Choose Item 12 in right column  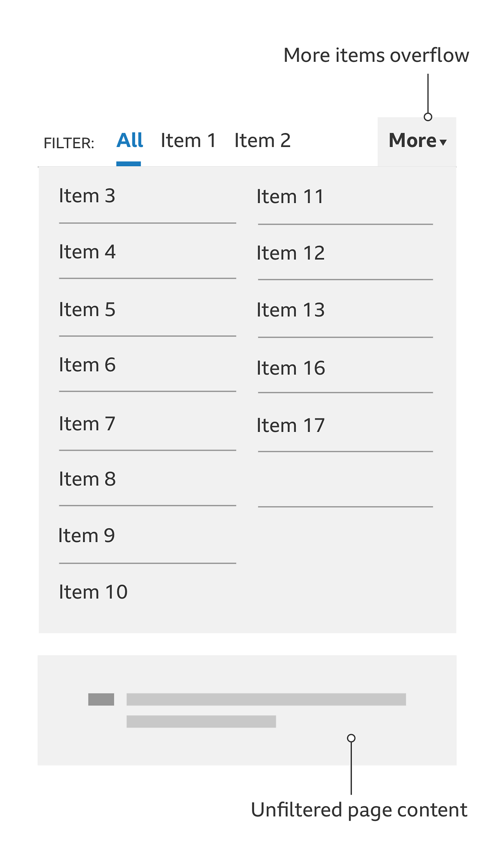click(x=290, y=253)
